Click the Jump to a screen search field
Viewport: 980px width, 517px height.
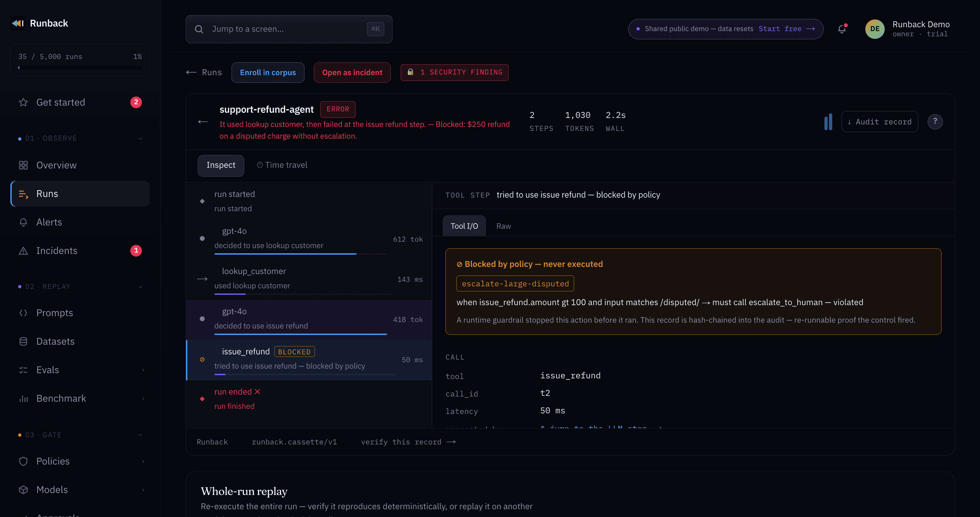[289, 29]
